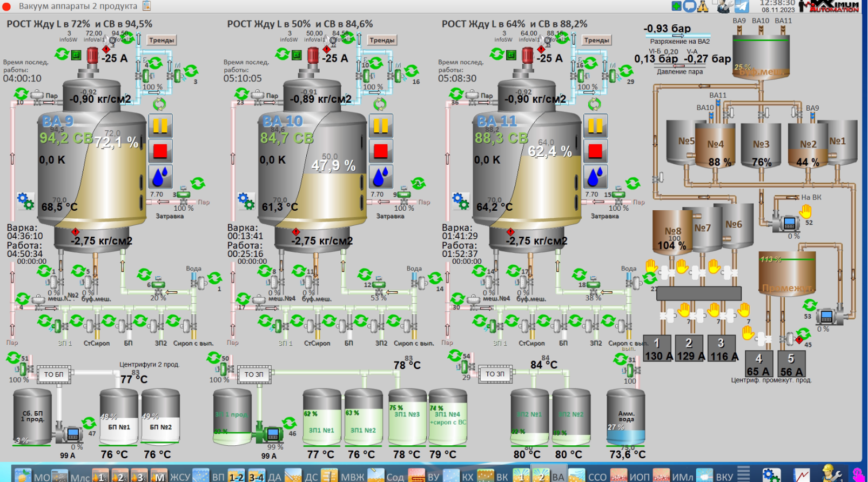868x482 pixels.
Task: Select mixer tank №8 at 104 %
Action: point(672,233)
